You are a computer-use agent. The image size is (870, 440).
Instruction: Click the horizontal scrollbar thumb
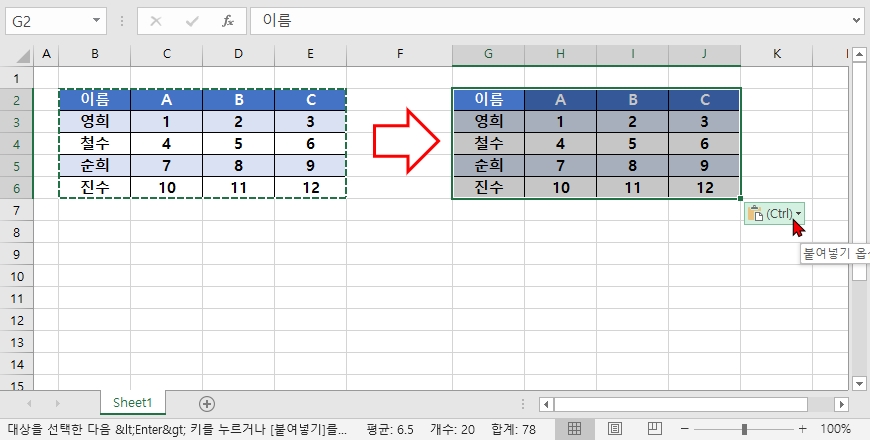(681, 404)
